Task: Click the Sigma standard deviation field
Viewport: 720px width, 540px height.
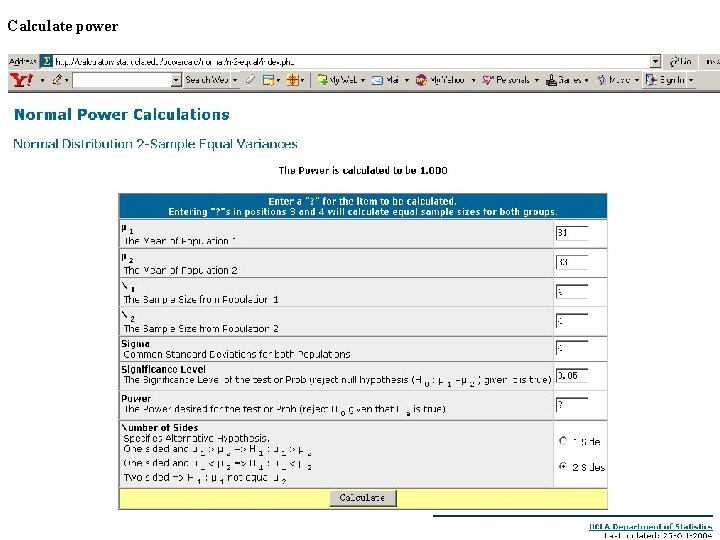Action: pos(572,348)
